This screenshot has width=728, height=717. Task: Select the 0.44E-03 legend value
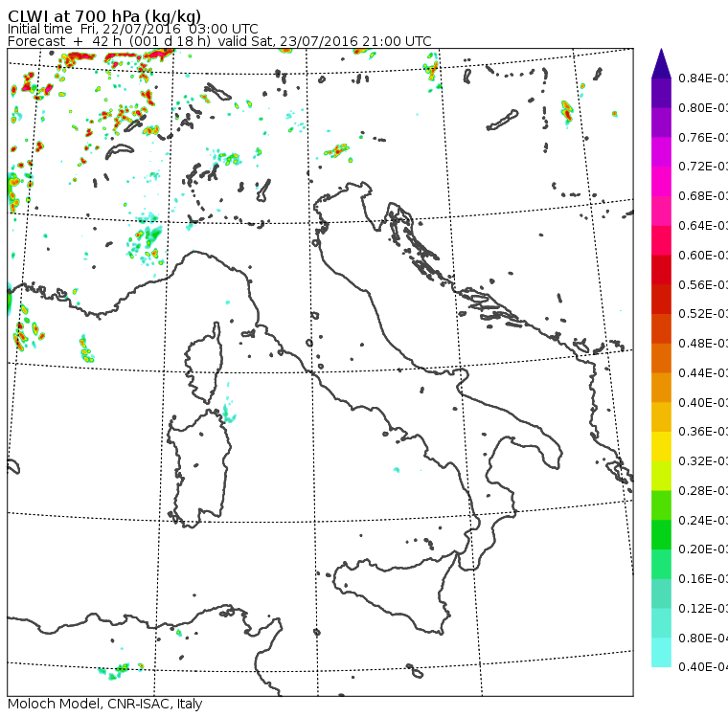(703, 373)
